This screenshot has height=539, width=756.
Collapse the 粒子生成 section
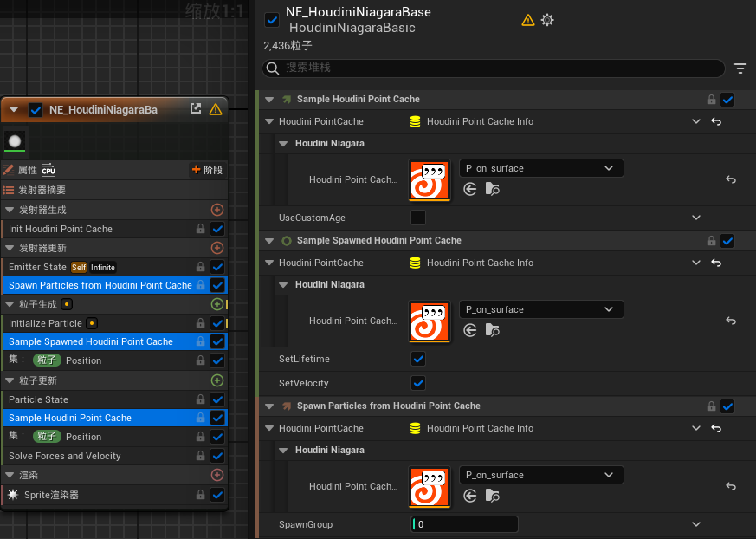tap(10, 304)
